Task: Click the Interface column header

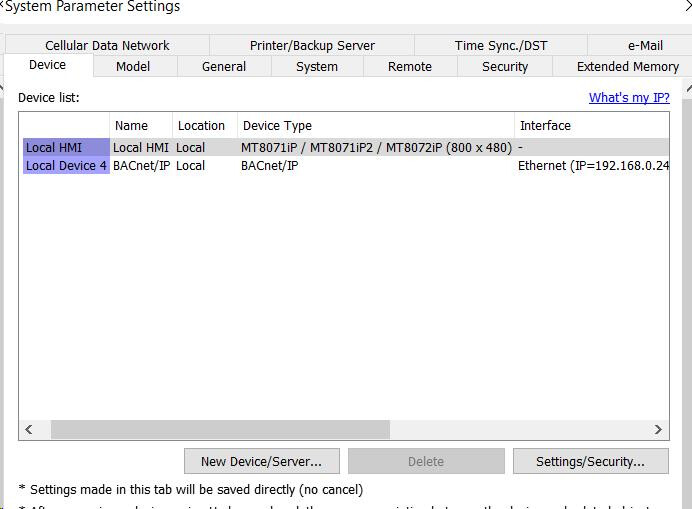Action: tap(545, 125)
